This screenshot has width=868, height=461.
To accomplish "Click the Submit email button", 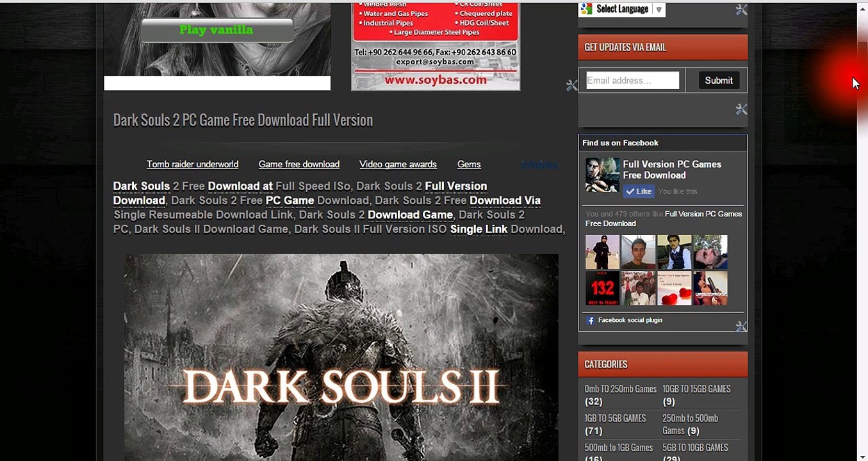I will 719,80.
